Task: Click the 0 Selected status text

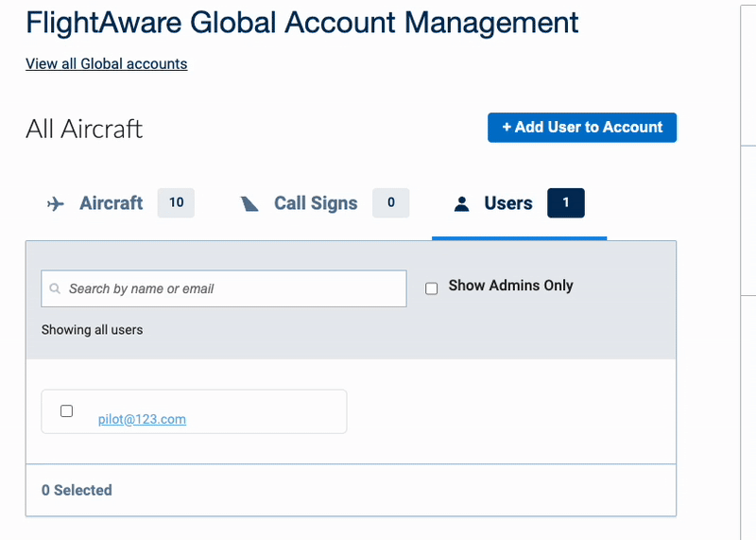Action: click(77, 490)
